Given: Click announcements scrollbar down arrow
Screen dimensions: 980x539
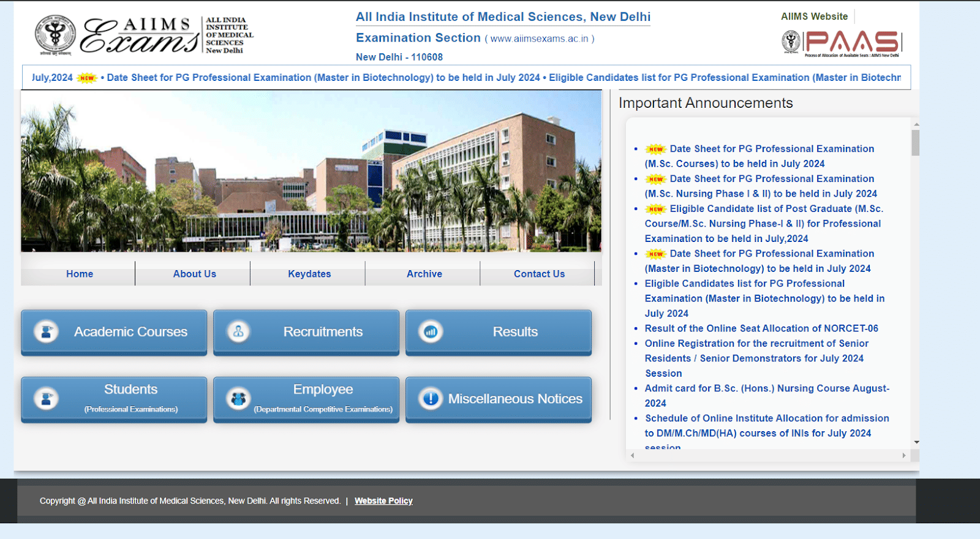Looking at the screenshot, I should 916,442.
